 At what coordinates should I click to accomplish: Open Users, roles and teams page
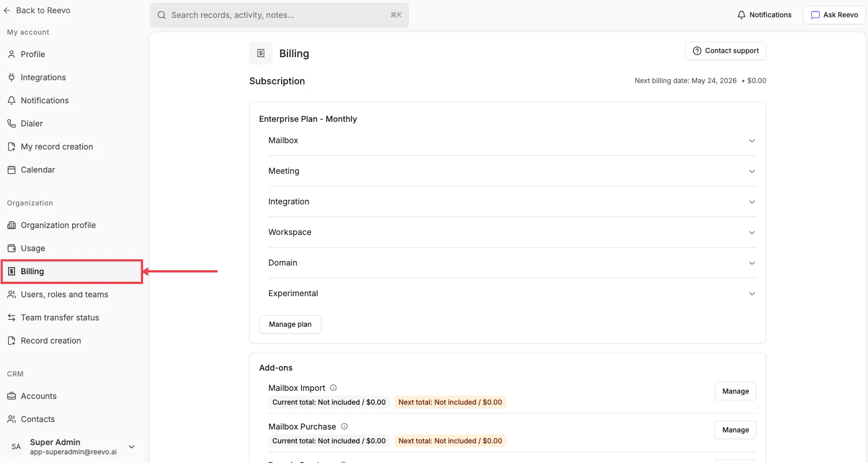(72, 294)
